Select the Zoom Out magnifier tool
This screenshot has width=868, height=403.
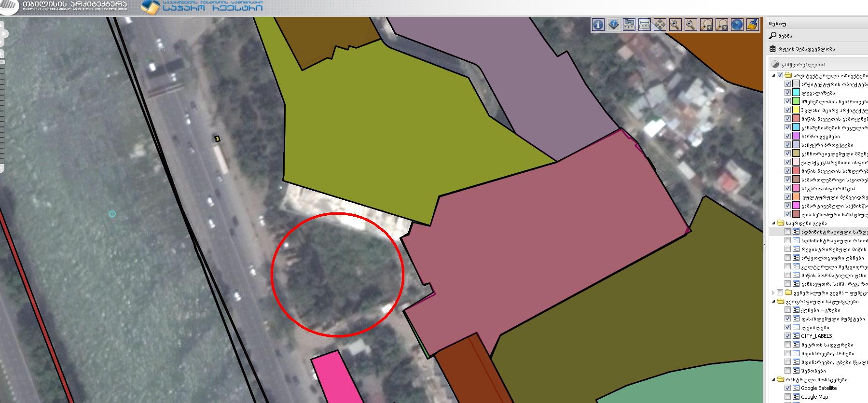tap(690, 25)
